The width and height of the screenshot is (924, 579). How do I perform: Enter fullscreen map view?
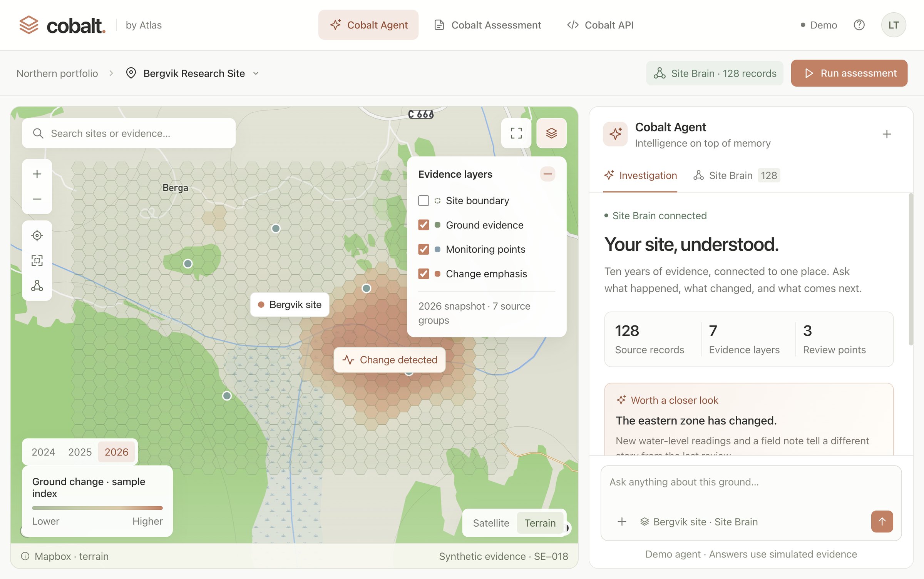516,133
